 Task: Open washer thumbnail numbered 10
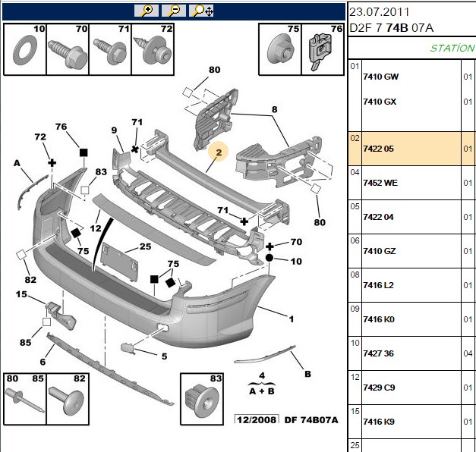25,49
